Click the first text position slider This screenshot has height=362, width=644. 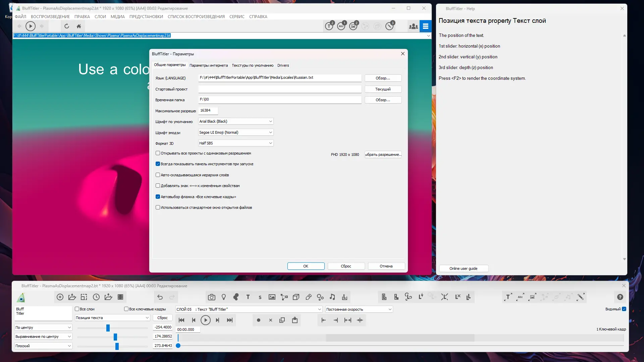[108, 328]
